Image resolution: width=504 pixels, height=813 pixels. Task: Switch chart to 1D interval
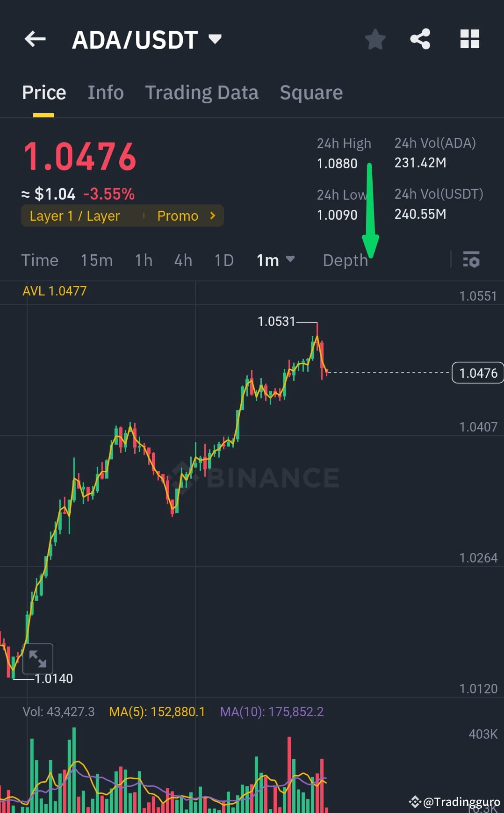(223, 260)
